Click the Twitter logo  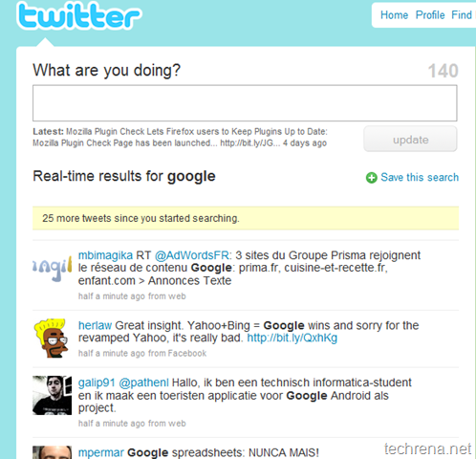(79, 16)
